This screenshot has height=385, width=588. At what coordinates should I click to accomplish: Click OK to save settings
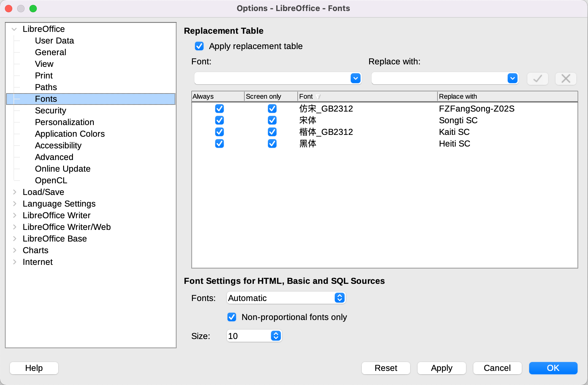click(553, 368)
